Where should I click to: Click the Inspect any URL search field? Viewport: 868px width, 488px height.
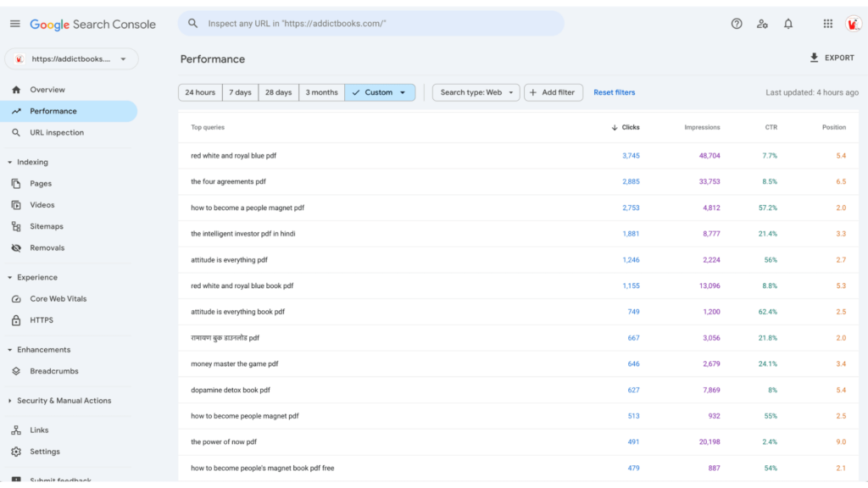[371, 23]
